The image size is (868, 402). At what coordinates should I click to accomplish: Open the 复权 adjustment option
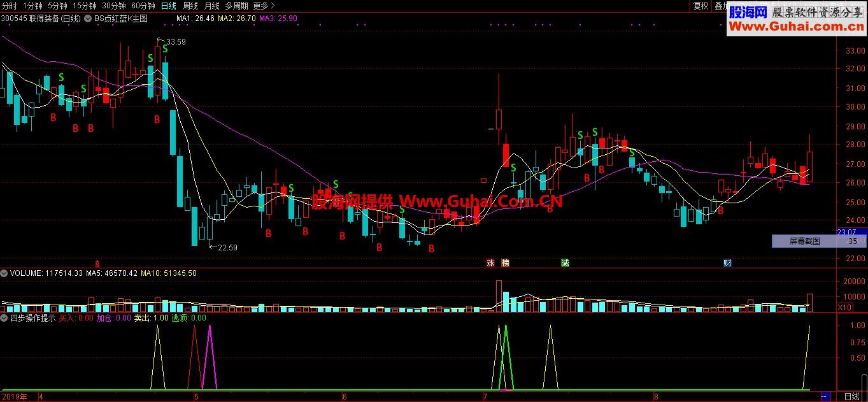701,6
